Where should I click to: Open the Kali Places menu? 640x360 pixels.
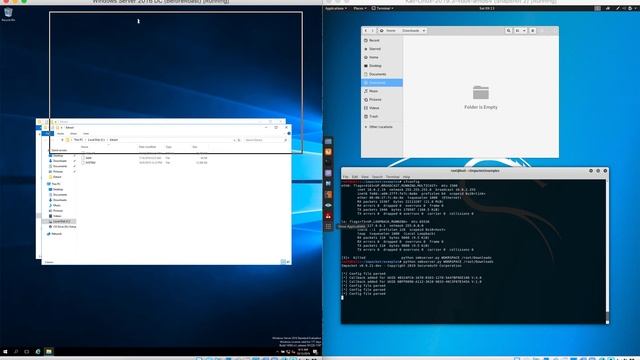click(x=360, y=8)
